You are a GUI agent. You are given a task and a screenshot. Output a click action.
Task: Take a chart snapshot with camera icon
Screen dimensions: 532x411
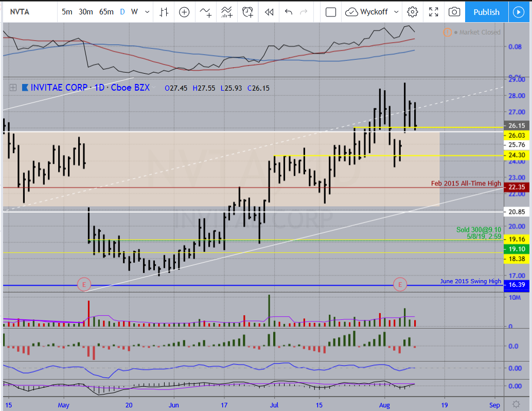coord(454,12)
